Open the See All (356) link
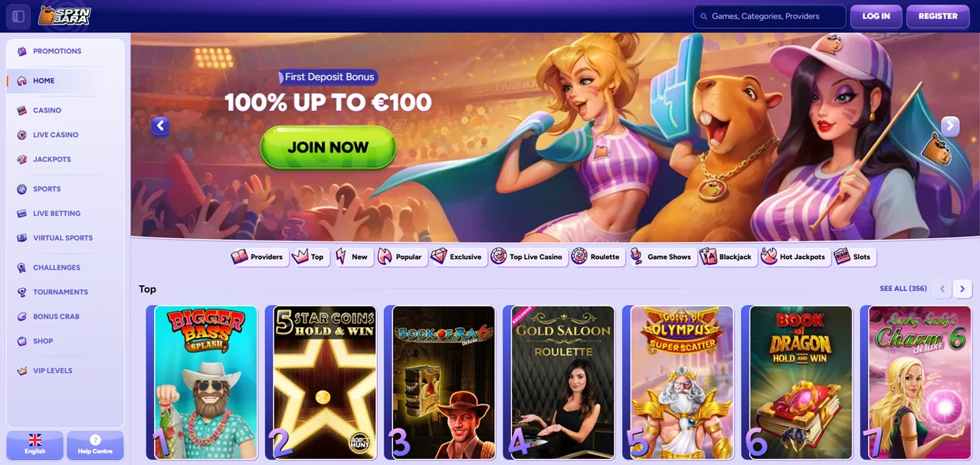 click(903, 289)
